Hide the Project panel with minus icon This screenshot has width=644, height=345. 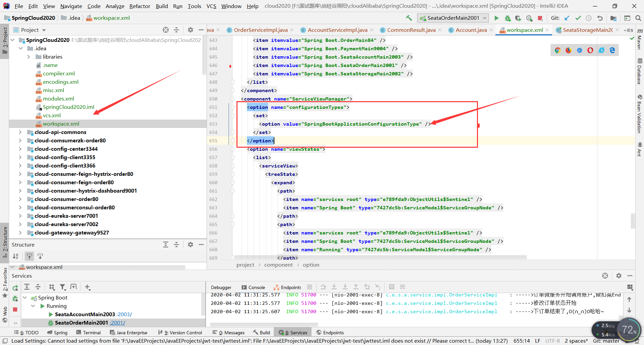[201, 30]
